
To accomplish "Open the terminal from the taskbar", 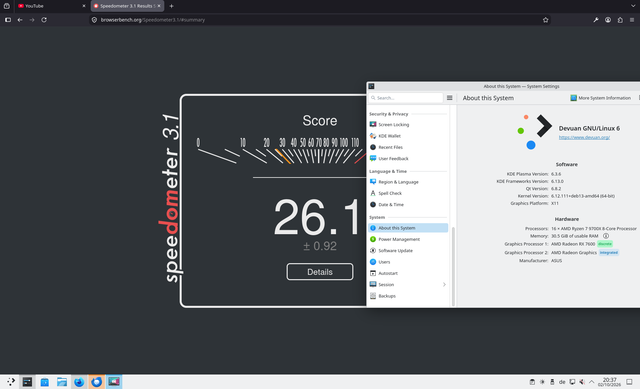I will click(x=27, y=382).
